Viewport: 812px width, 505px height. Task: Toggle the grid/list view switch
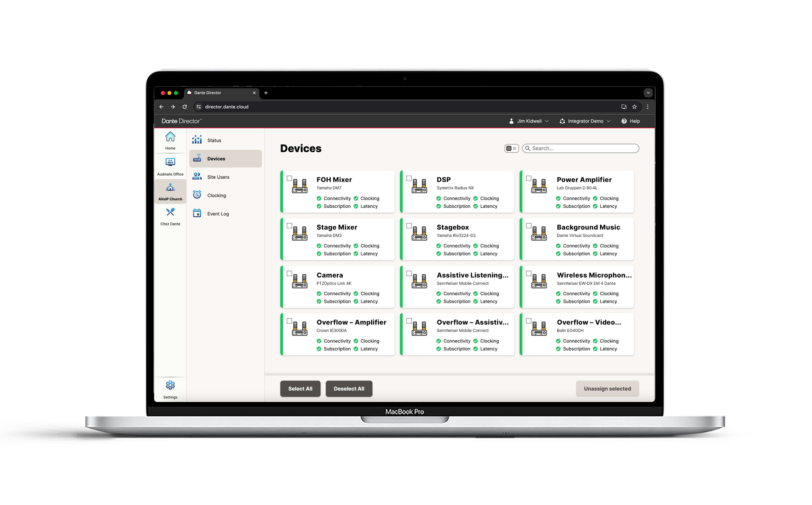click(x=512, y=148)
